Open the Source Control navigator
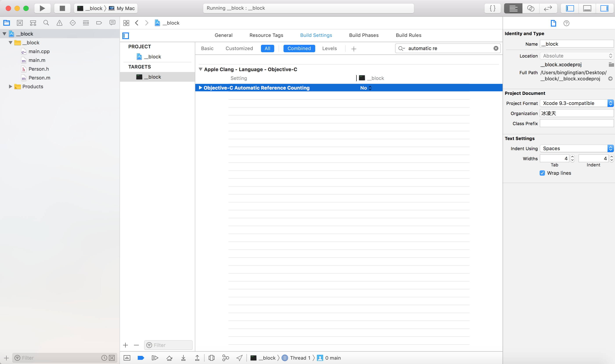 point(20,23)
